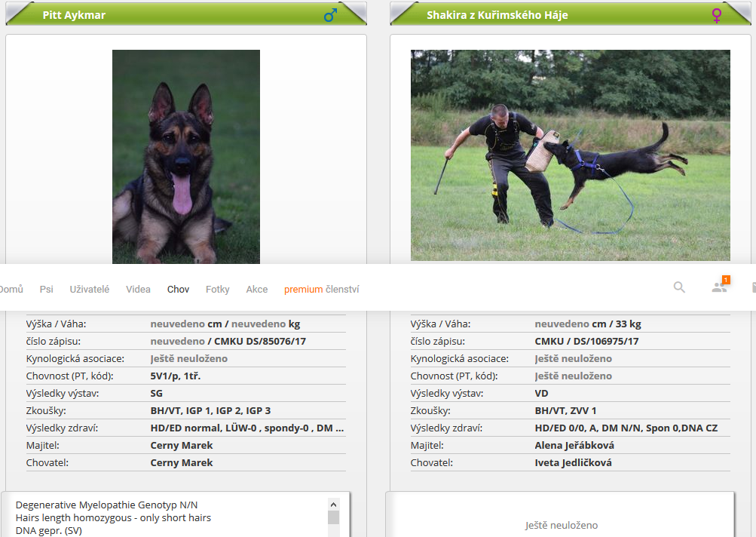Click Pitt Aykmar's dog photo

point(185,156)
